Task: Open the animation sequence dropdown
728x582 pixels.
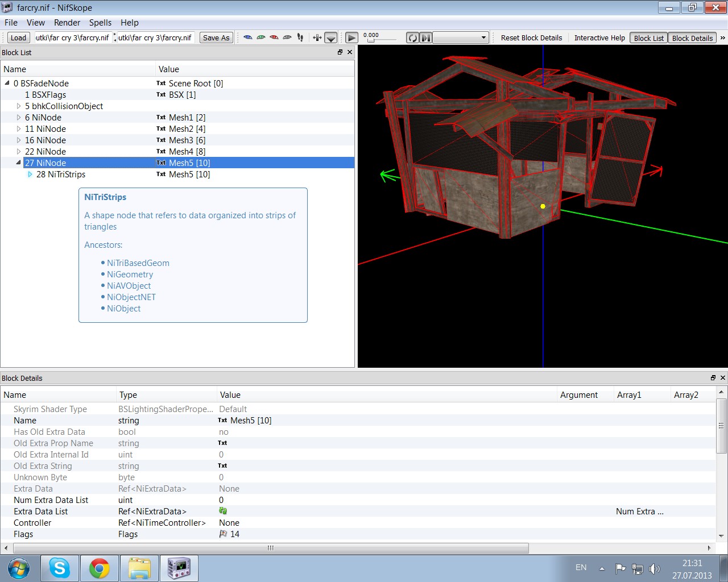Action: point(461,38)
